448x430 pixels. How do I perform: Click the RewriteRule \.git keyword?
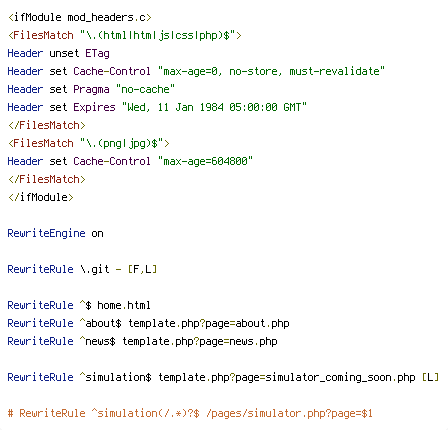(40, 269)
